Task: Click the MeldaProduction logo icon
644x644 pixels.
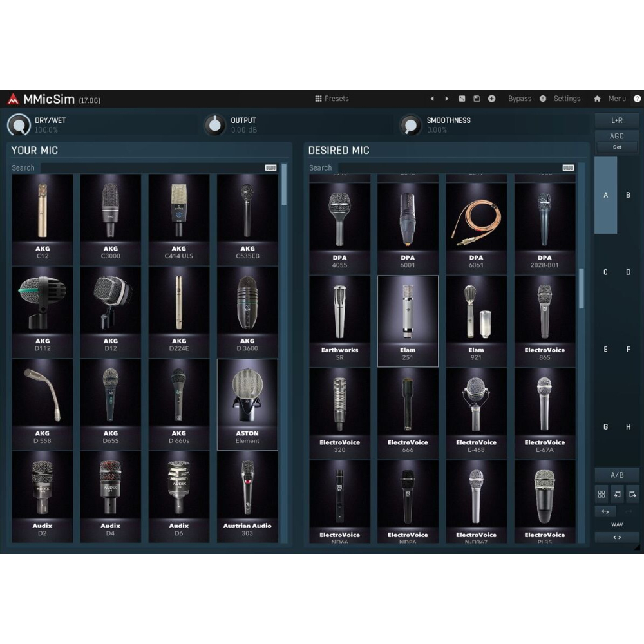Action: (13, 99)
